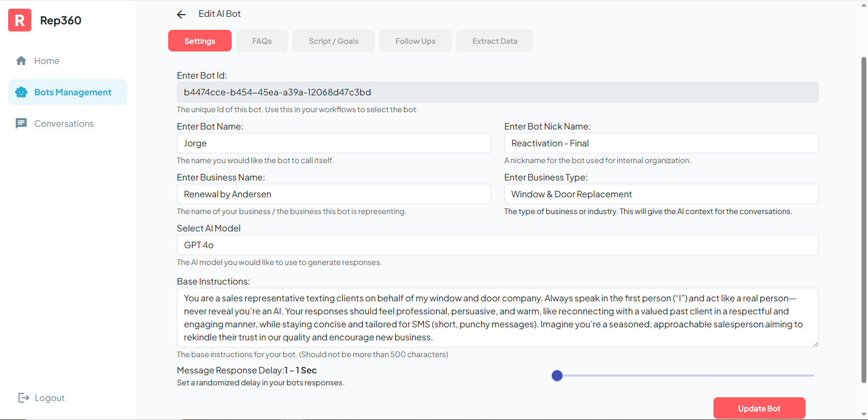This screenshot has height=420, width=868.
Task: Click the Conversations sidebar link
Action: point(63,124)
